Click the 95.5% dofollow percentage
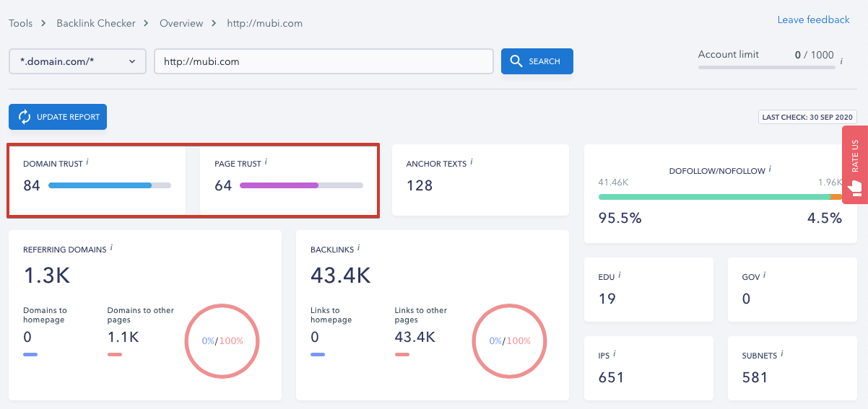The image size is (868, 409). 620,218
